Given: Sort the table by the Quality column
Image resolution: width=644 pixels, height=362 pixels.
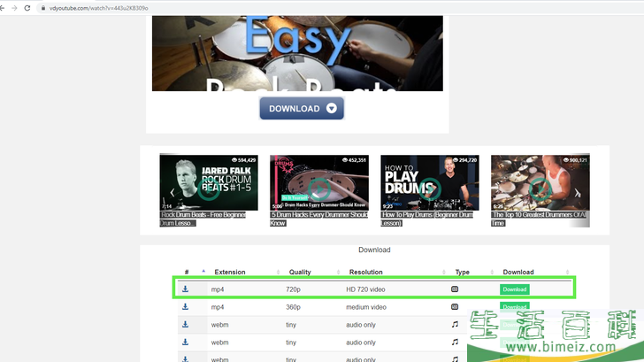Looking at the screenshot, I should coord(299,272).
